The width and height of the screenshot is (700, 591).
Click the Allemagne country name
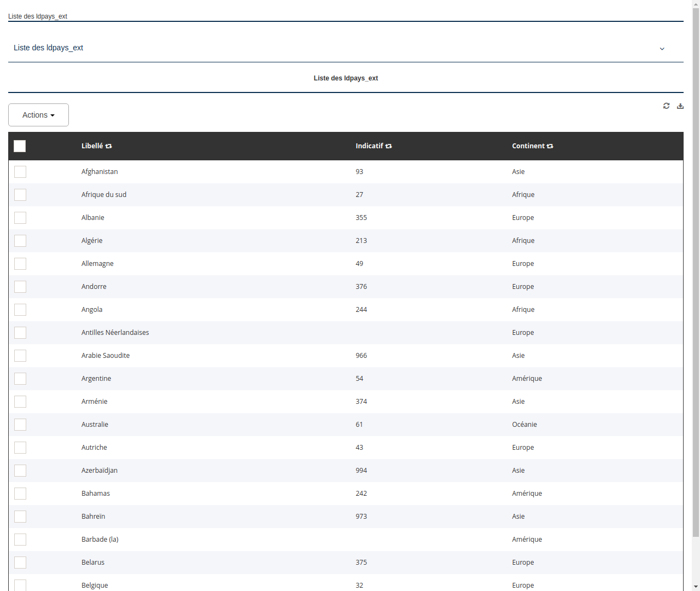click(x=97, y=263)
